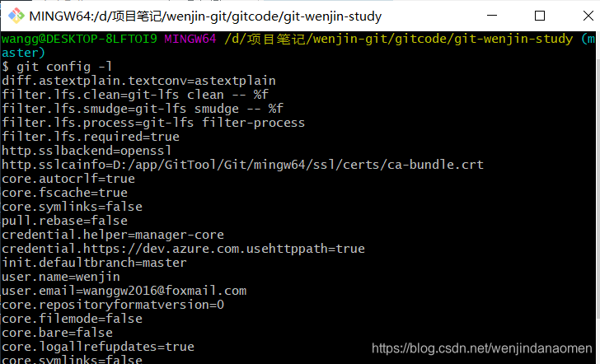Viewport: 600px width, 364px height.
Task: Minimize the MINGW64 terminal window
Action: point(492,16)
